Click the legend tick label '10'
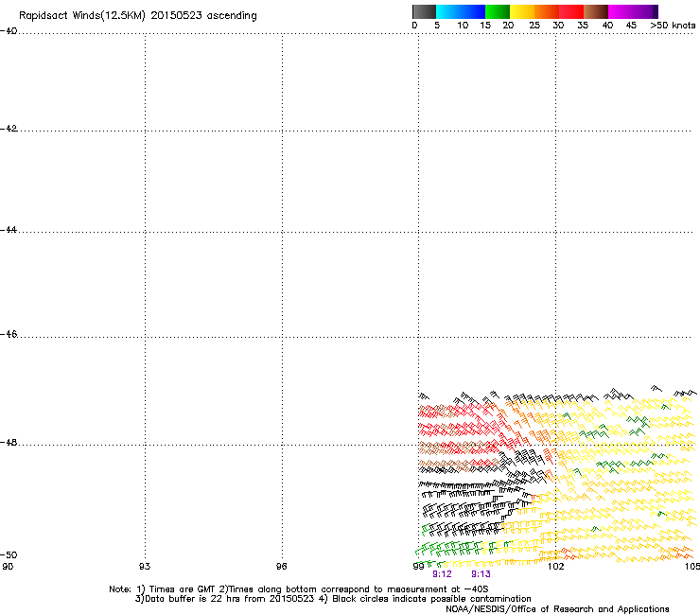 [x=463, y=26]
